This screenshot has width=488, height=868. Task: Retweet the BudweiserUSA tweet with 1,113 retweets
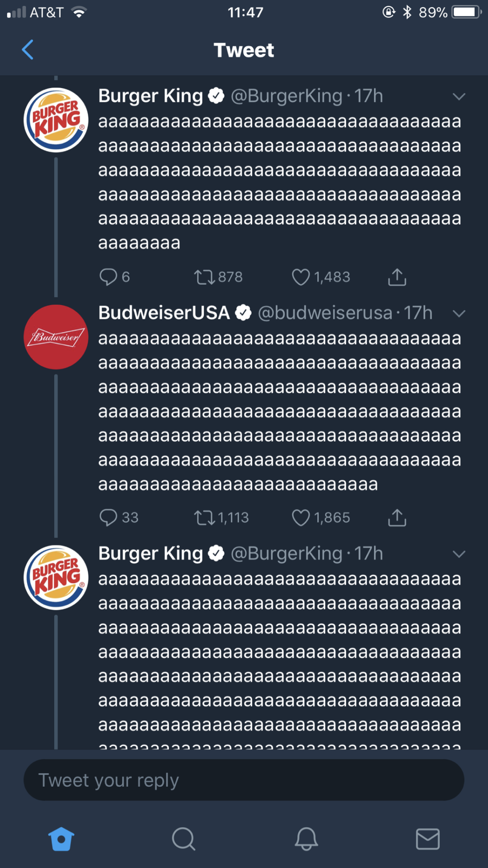pos(204,518)
